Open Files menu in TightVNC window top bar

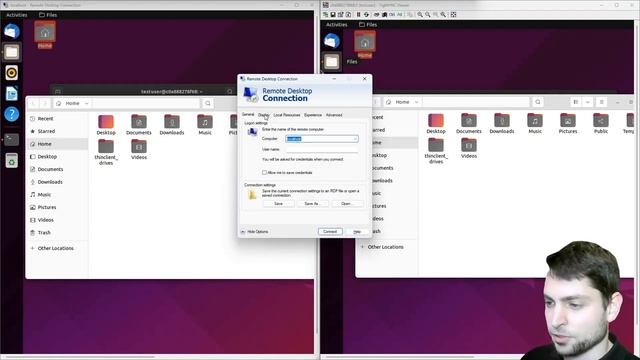point(367,24)
